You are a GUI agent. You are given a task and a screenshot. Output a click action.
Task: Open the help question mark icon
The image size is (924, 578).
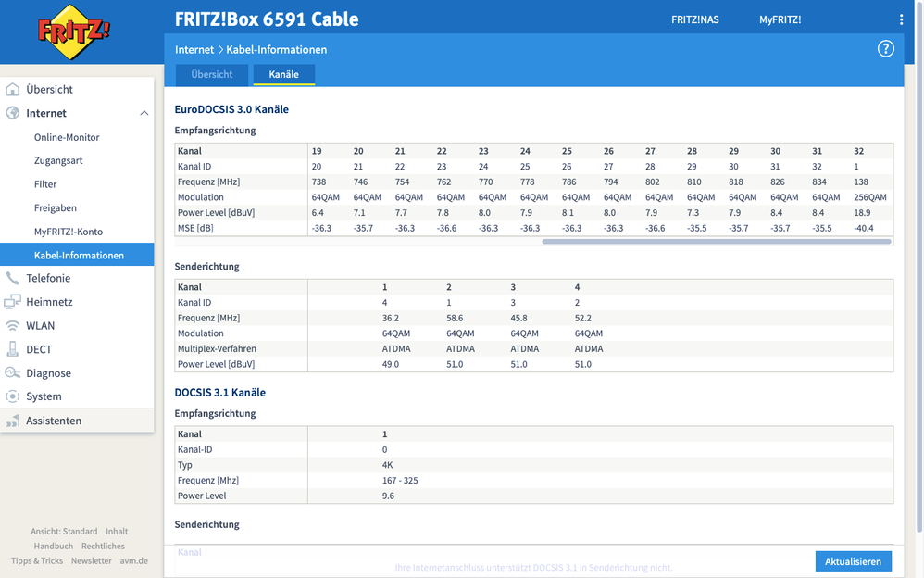[886, 49]
